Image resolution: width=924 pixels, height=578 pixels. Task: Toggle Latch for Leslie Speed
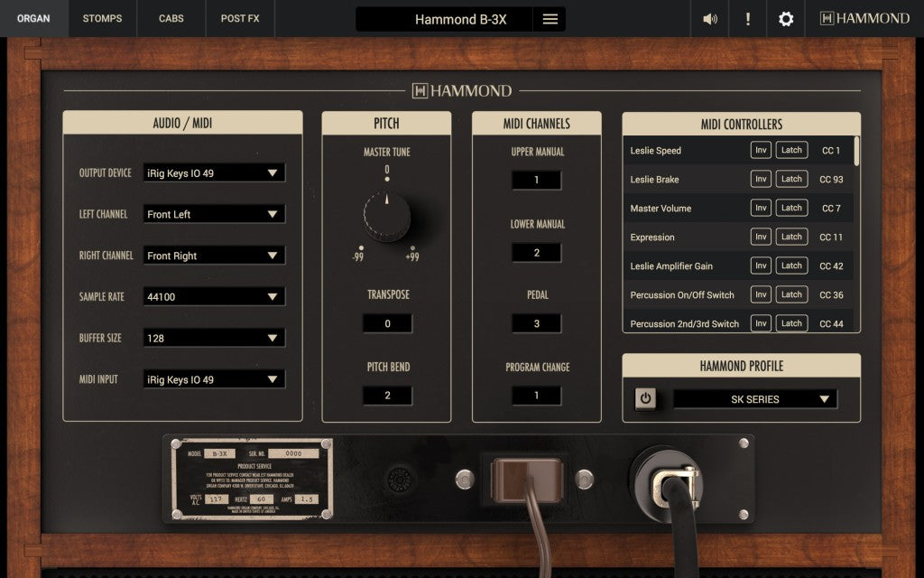point(791,150)
